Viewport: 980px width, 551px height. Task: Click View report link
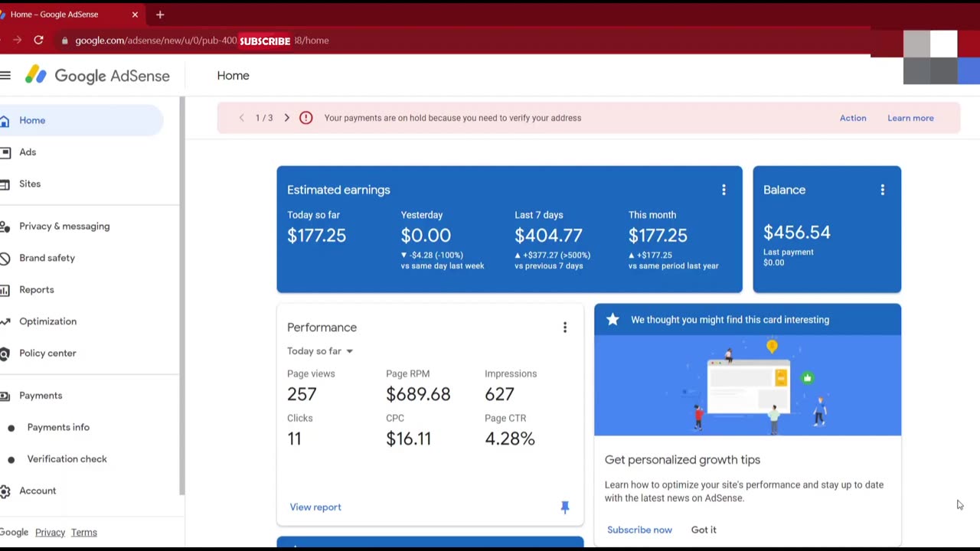click(315, 507)
